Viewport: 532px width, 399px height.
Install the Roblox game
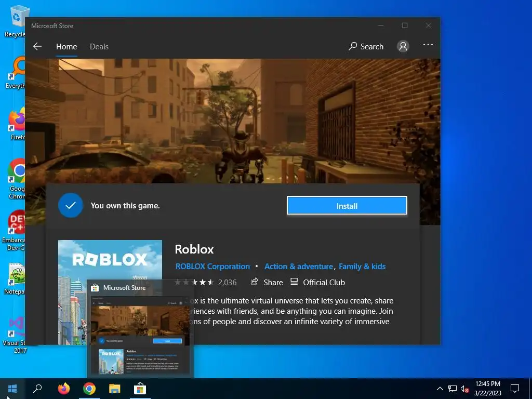point(347,206)
